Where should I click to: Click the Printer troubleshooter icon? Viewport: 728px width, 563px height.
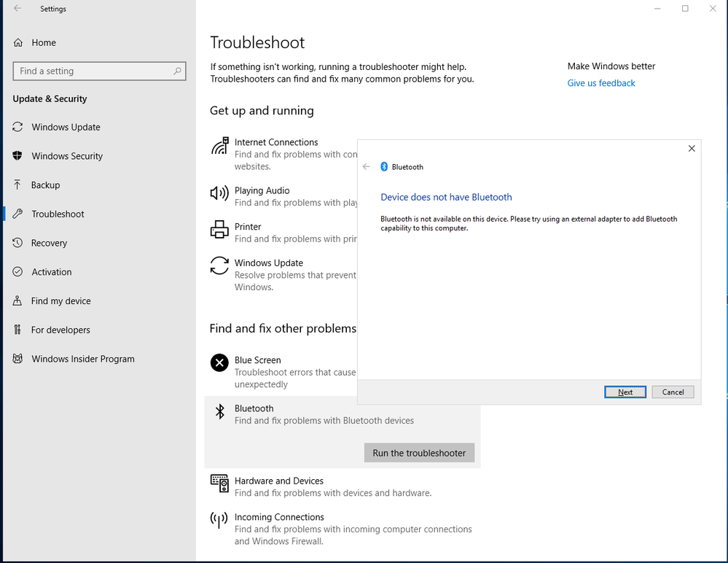(x=219, y=230)
